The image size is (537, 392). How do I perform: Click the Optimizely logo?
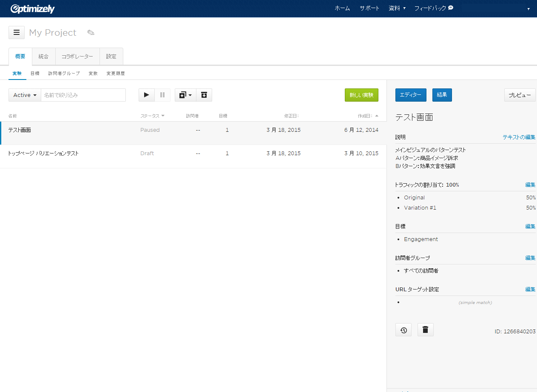tap(33, 9)
